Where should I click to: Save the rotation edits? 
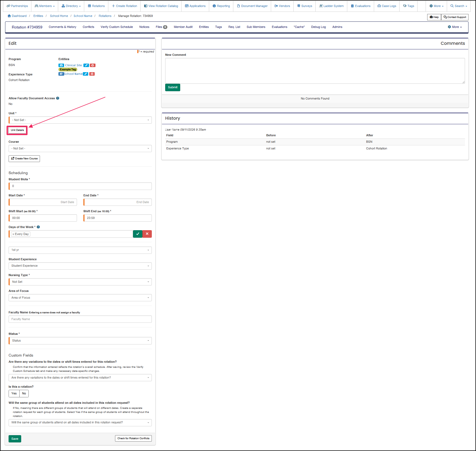(15, 439)
